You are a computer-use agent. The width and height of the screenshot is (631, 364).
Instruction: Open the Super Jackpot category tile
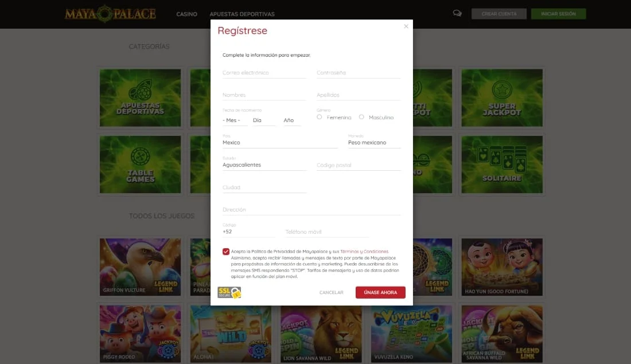(x=502, y=97)
